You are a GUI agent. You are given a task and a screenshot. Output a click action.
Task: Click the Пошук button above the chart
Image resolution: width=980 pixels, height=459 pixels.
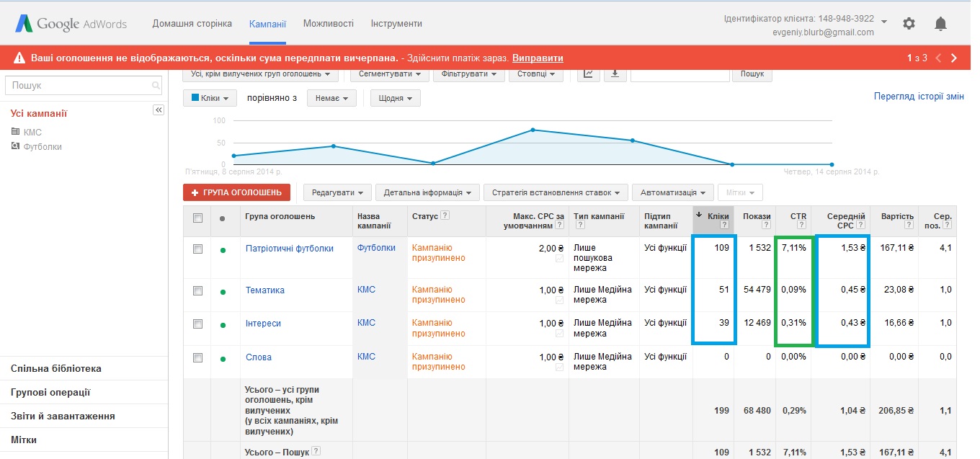coord(752,73)
